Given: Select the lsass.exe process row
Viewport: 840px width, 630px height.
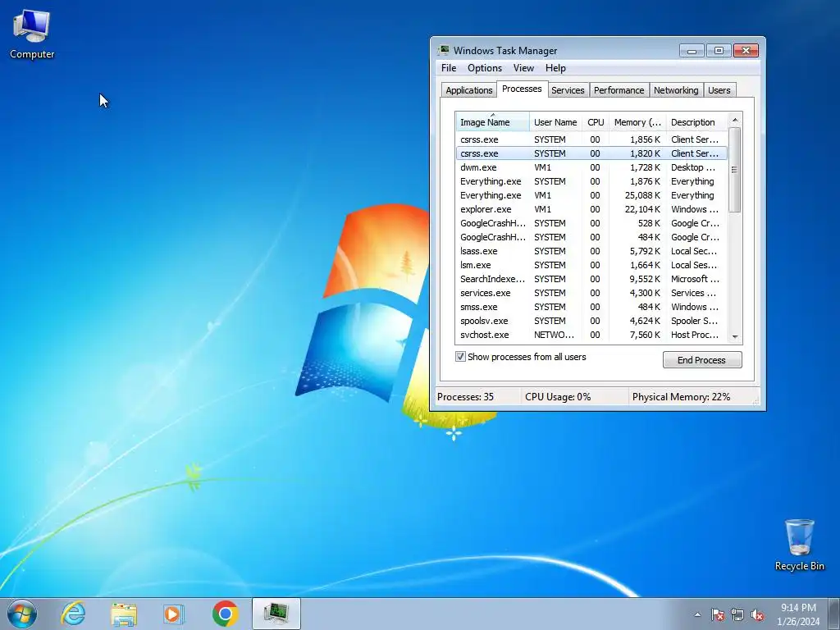Looking at the screenshot, I should point(591,251).
